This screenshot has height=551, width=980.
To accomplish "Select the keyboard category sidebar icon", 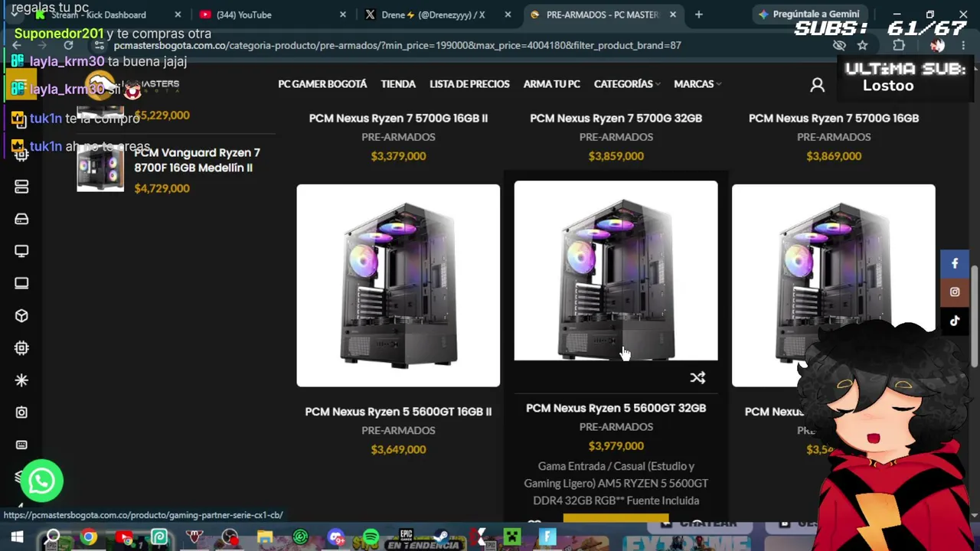I will (21, 445).
